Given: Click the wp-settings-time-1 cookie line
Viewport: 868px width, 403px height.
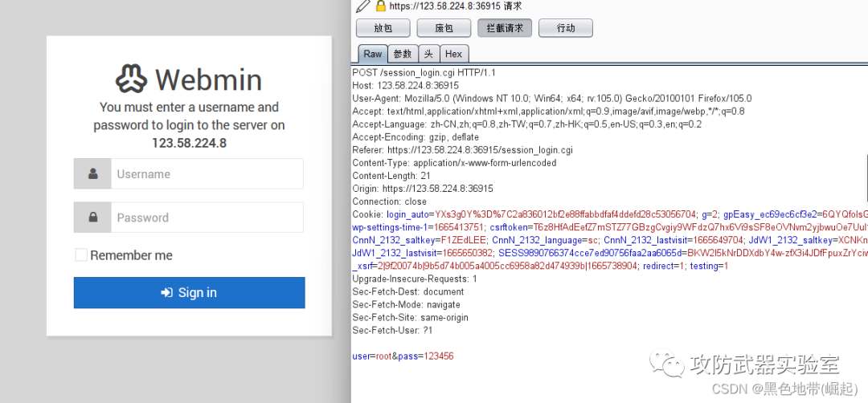Looking at the screenshot, I should click(x=609, y=227).
